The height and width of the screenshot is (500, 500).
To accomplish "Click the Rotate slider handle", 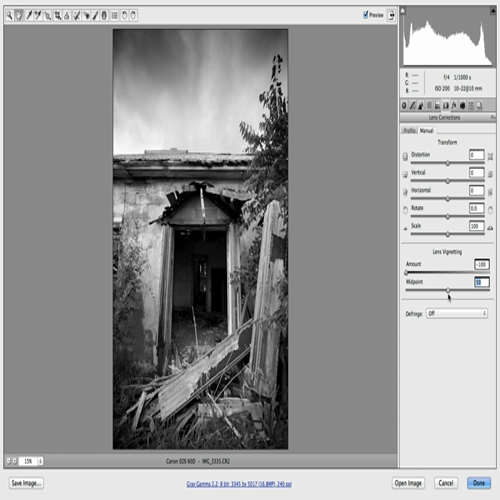I will [448, 217].
